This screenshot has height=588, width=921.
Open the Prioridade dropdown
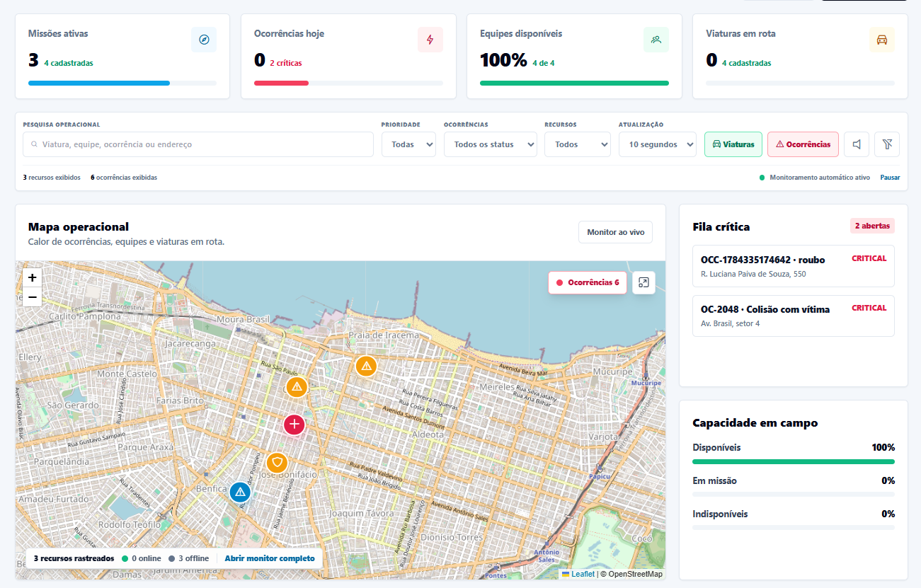click(x=408, y=144)
